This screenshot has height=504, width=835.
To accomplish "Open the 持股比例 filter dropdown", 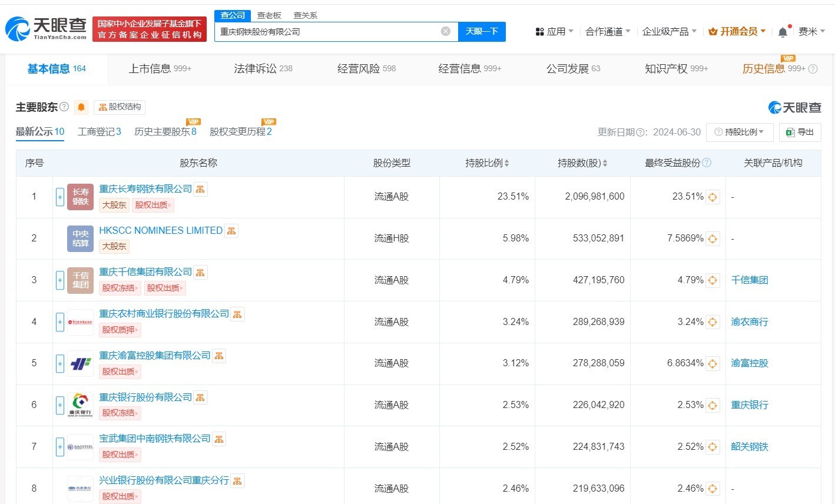I will (x=739, y=132).
